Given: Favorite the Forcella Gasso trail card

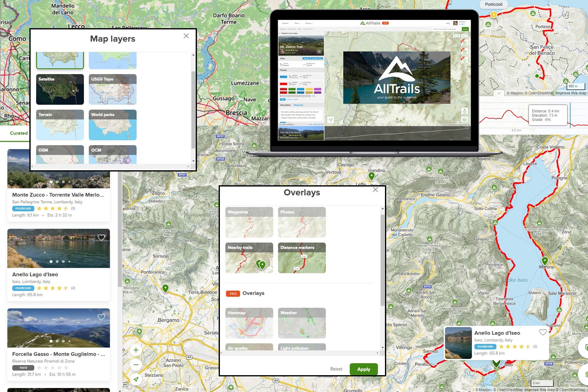Looking at the screenshot, I should point(101,317).
